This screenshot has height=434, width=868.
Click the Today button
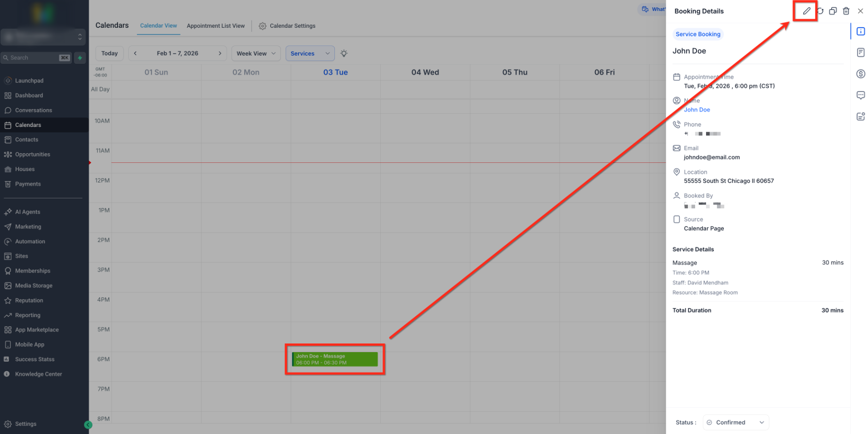pyautogui.click(x=110, y=53)
